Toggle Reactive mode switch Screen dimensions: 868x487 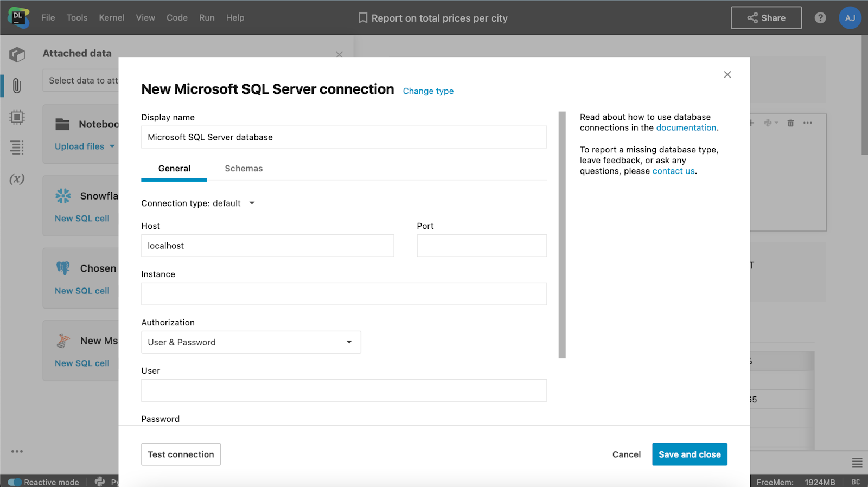pos(15,482)
